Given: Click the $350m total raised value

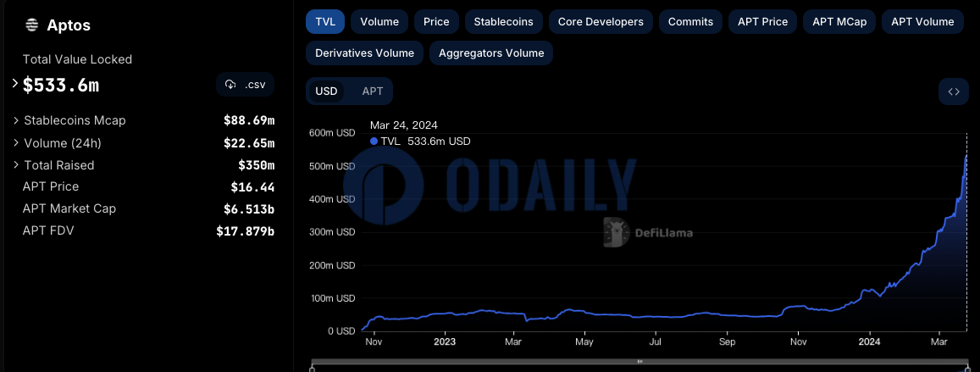Looking at the screenshot, I should click(257, 165).
